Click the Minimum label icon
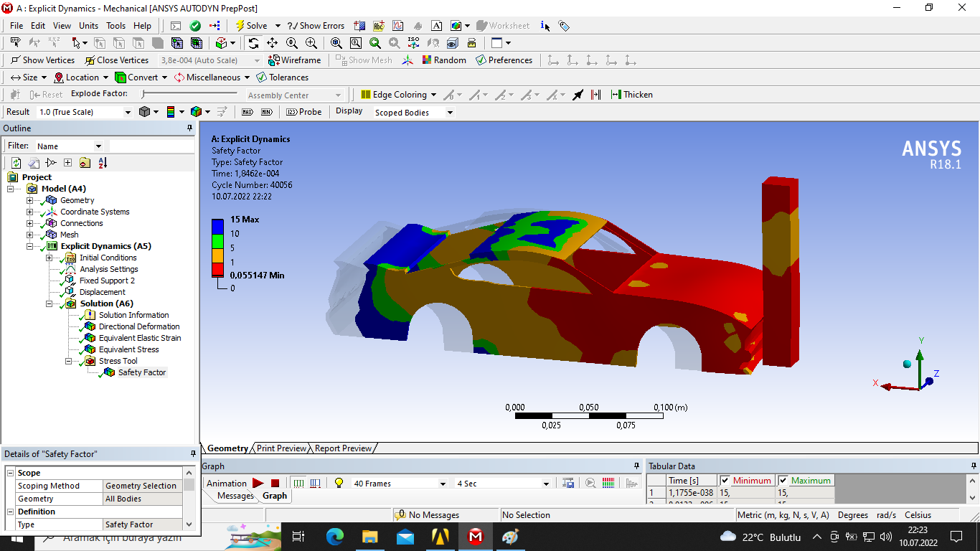 tap(266, 112)
